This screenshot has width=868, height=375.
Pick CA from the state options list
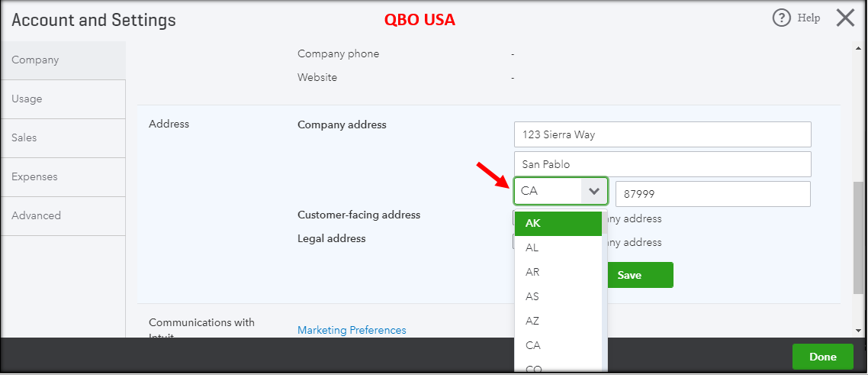558,346
